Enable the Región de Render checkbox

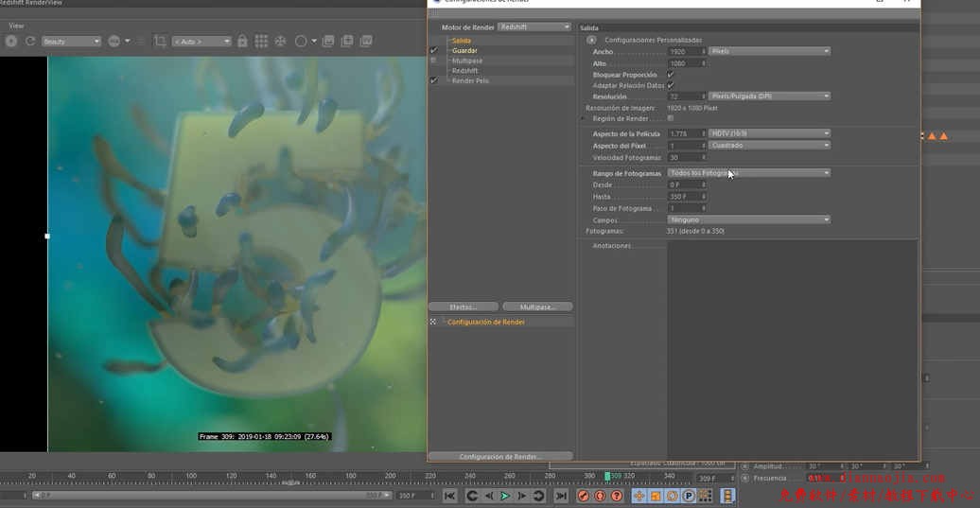point(671,118)
